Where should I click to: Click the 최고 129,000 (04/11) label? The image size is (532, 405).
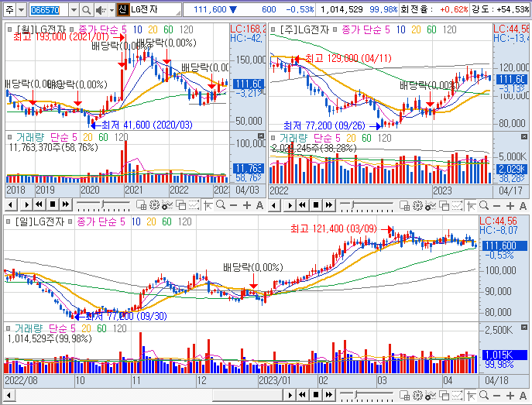[348, 58]
